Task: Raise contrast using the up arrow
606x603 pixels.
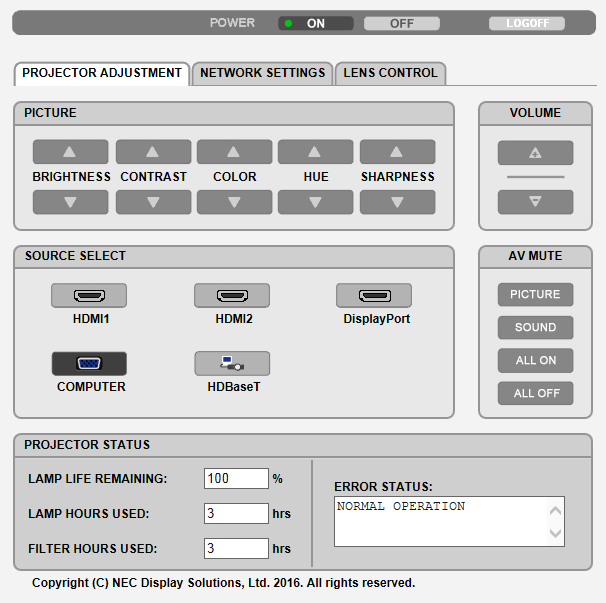Action: coord(153,152)
